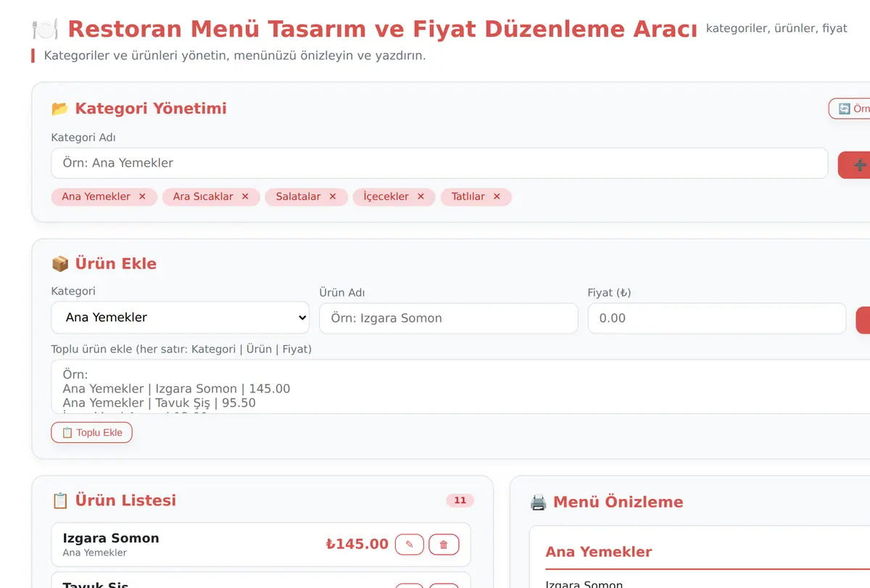Click the pencil edit icon for Izgara Somon

point(410,544)
